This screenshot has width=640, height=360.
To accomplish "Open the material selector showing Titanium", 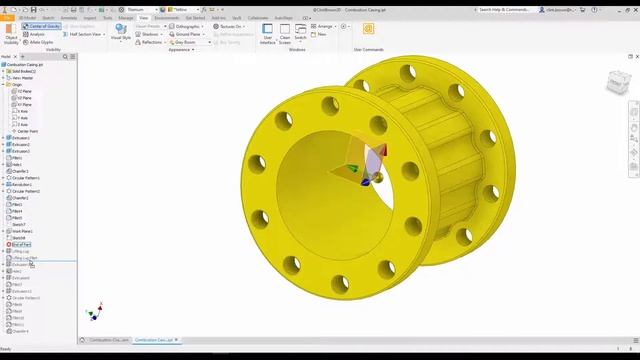I will pos(142,9).
